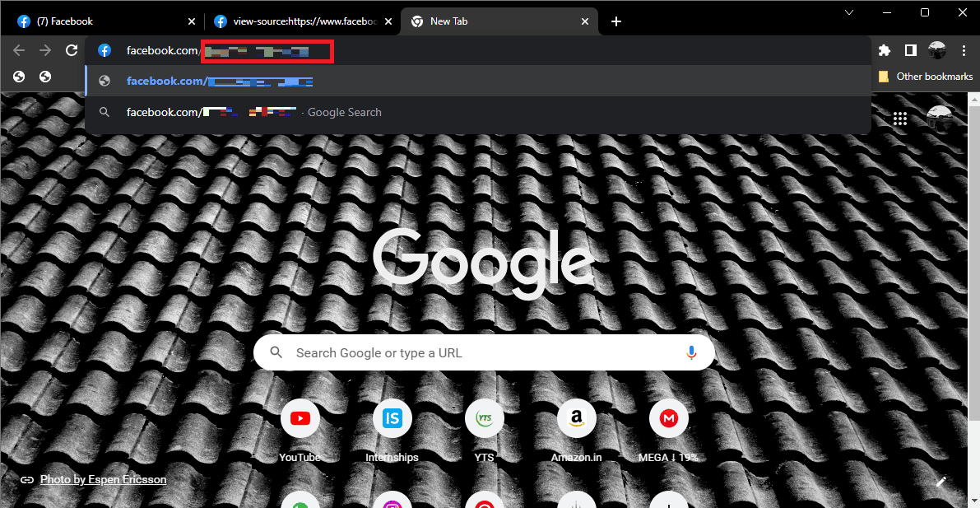This screenshot has height=508, width=980.
Task: Open the Google apps grid icon
Action: point(900,119)
